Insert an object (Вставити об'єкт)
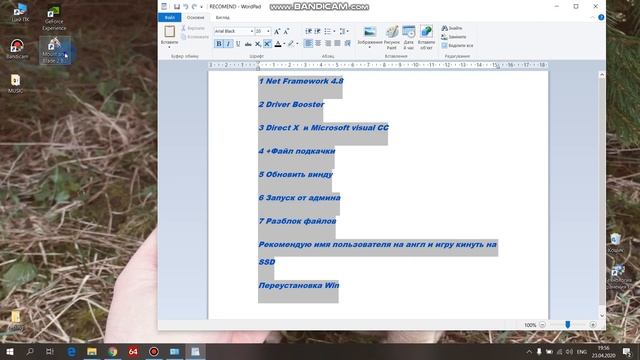This screenshot has width=640, height=360. click(426, 37)
